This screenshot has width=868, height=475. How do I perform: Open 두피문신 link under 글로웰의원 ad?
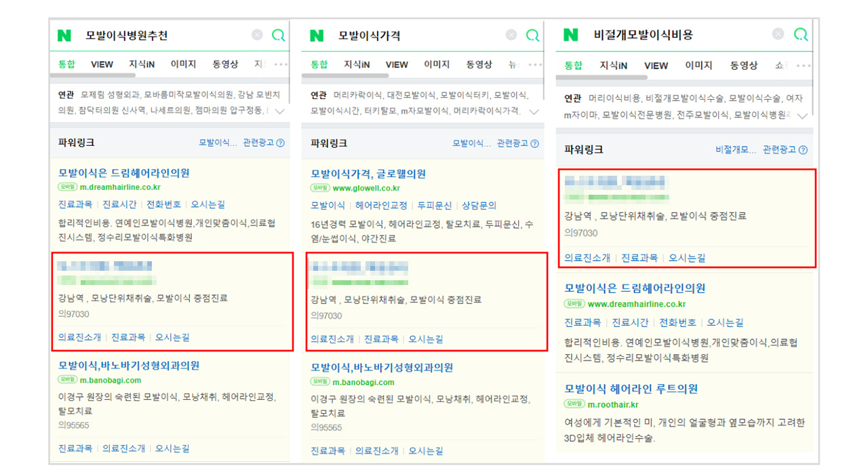[434, 205]
